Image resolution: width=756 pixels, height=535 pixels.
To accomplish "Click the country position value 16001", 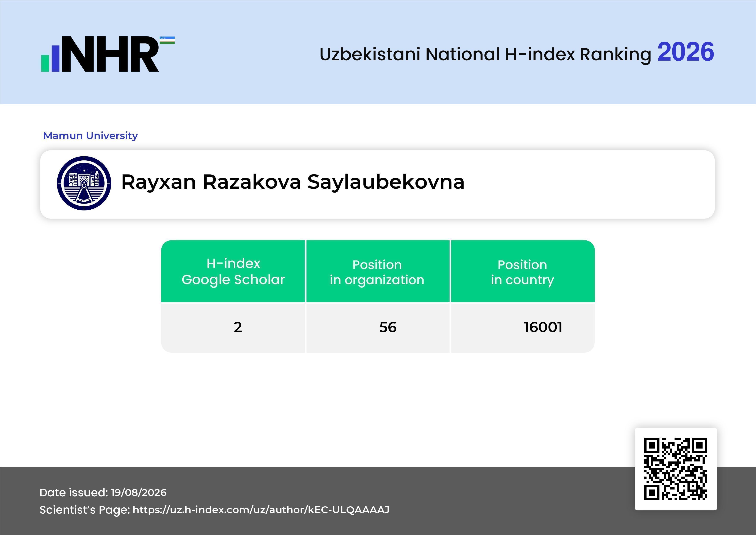I will [x=543, y=327].
